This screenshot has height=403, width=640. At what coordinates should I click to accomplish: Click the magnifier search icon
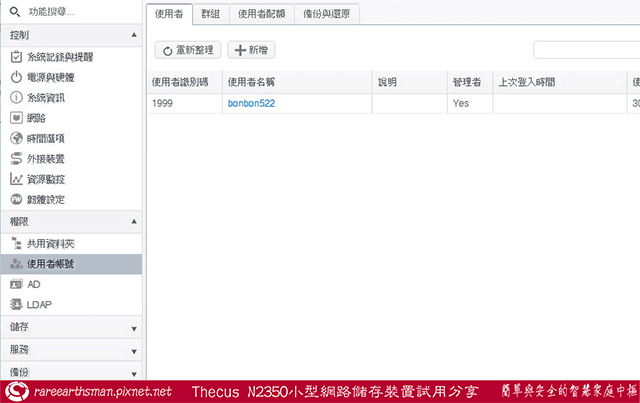click(x=15, y=12)
